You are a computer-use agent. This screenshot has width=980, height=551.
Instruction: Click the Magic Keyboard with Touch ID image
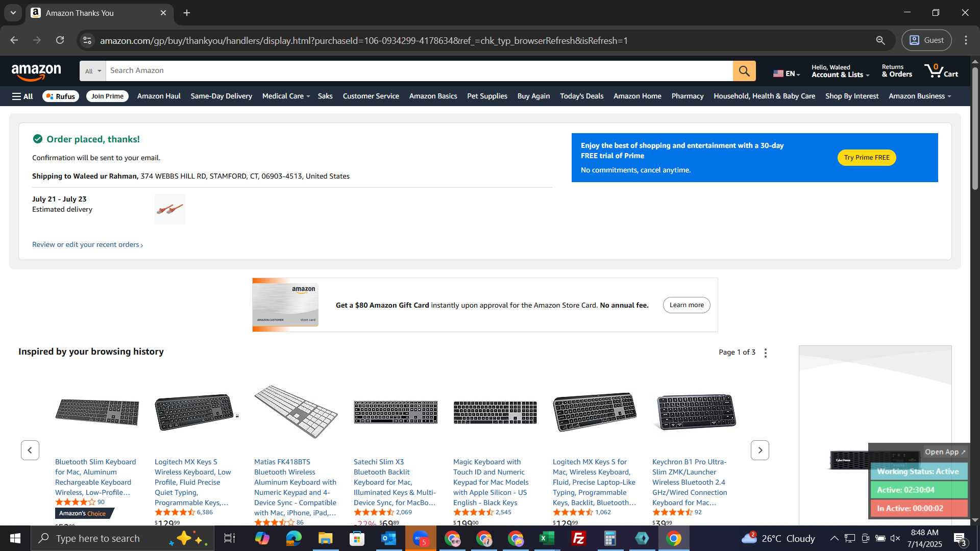pos(495,412)
